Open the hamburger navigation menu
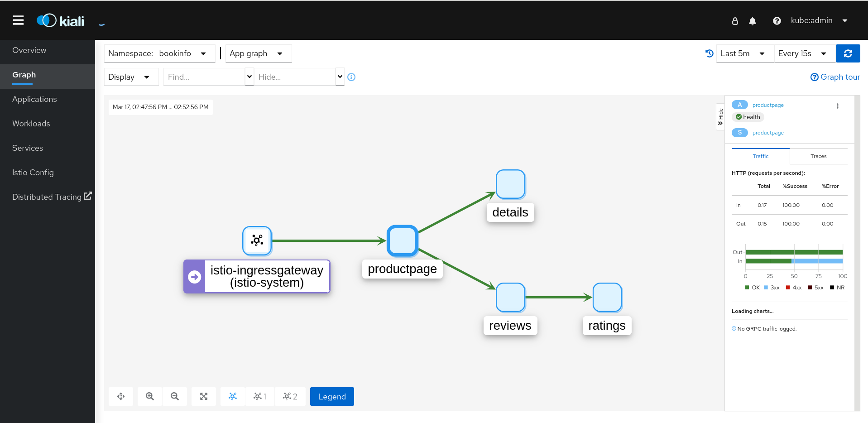Viewport: 868px width, 423px height. click(18, 20)
